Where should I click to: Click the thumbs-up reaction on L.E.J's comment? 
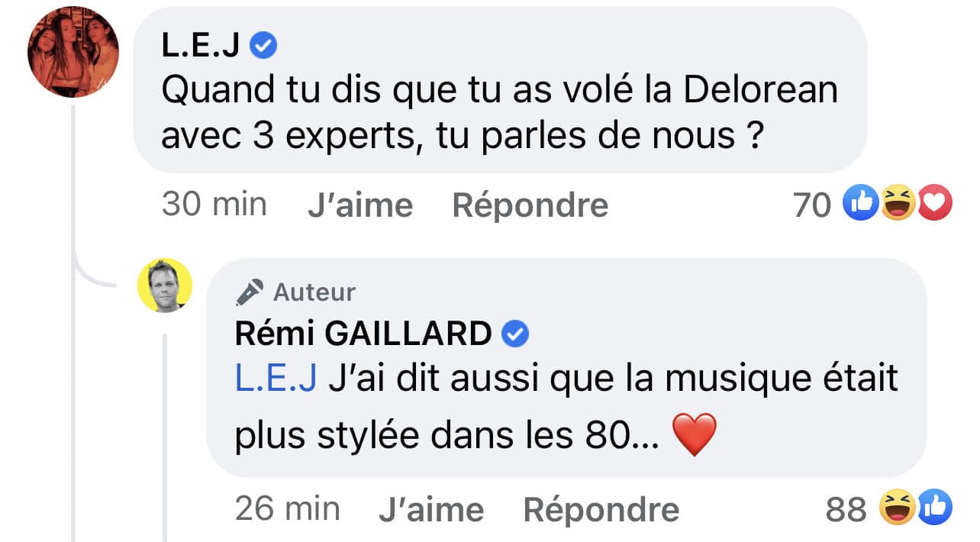[860, 204]
